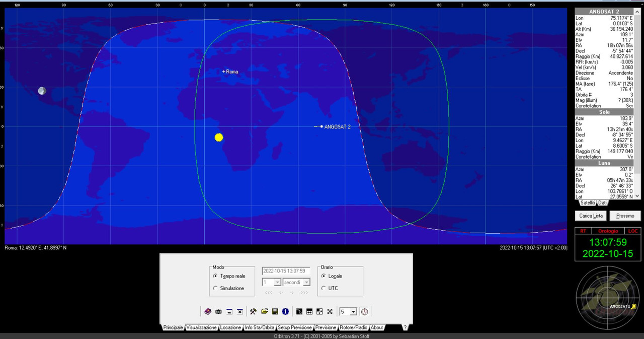
Task: Click the Carica Lista button
Action: [591, 216]
